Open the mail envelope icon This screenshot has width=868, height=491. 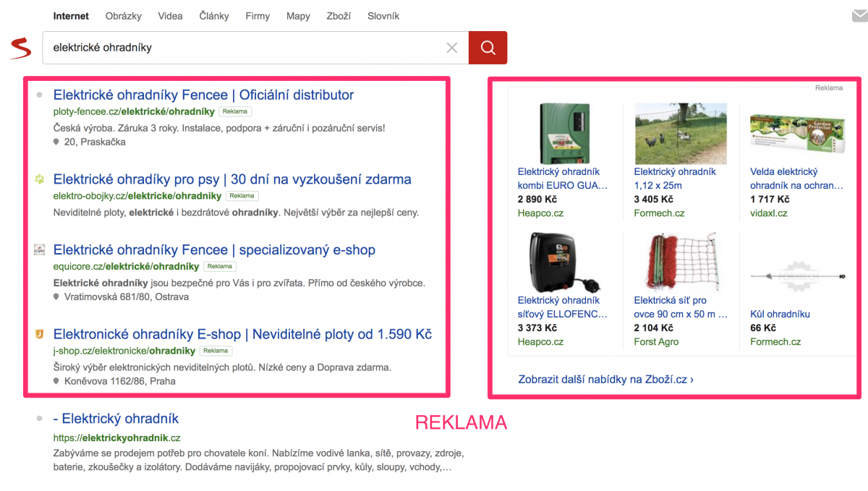[859, 16]
